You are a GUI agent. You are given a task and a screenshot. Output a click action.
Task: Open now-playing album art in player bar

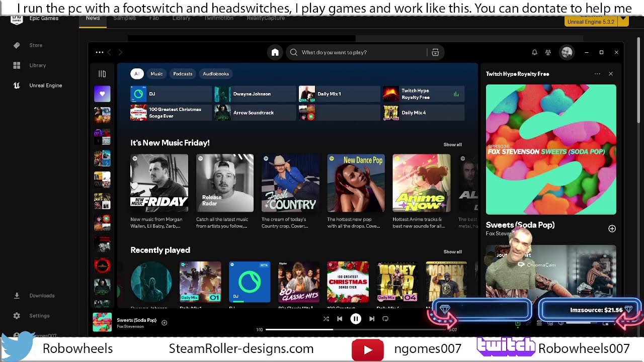pos(102,322)
